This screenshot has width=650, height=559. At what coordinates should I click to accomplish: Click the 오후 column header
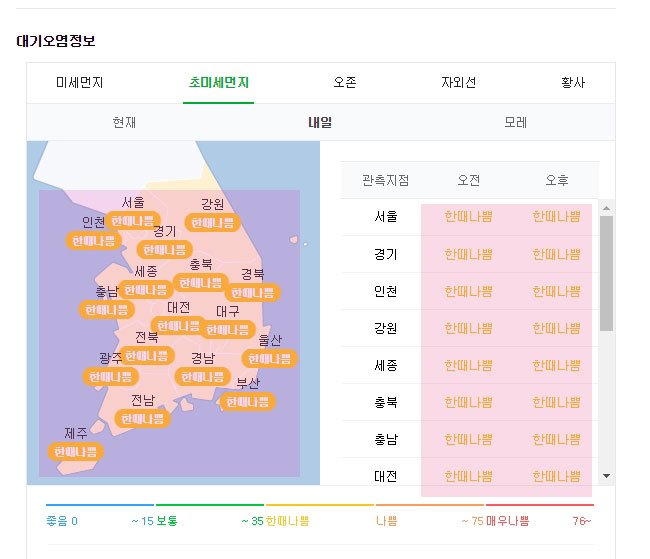click(557, 180)
